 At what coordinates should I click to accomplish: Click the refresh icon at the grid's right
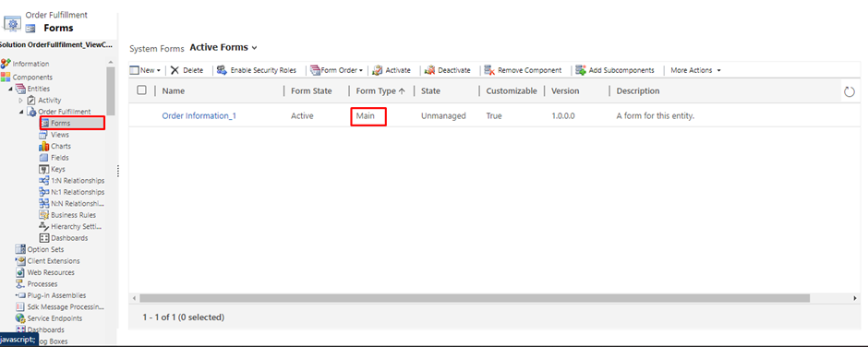[850, 91]
